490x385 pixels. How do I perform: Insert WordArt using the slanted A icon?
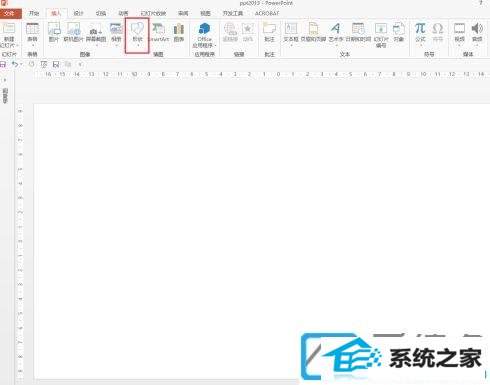click(335, 33)
